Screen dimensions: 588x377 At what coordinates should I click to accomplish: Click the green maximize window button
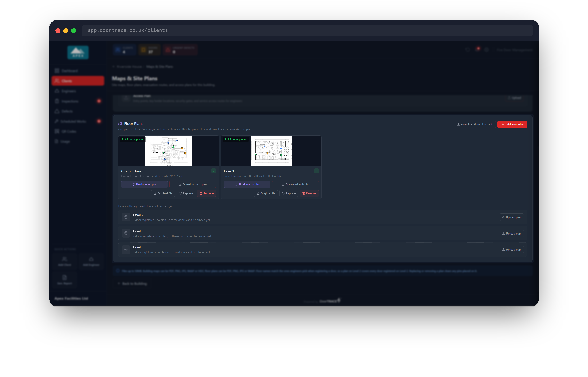[73, 31]
